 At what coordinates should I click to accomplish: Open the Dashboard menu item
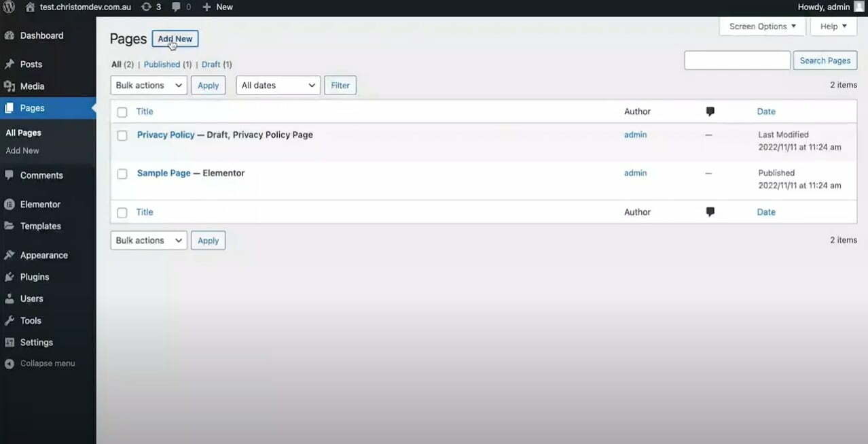41,35
